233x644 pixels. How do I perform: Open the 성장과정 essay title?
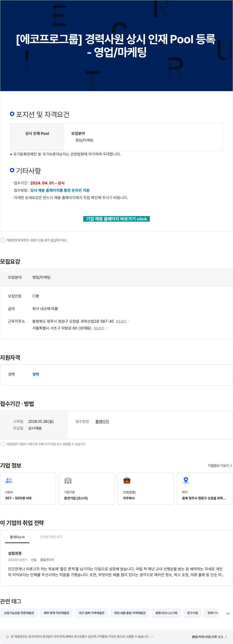pyautogui.click(x=15, y=553)
